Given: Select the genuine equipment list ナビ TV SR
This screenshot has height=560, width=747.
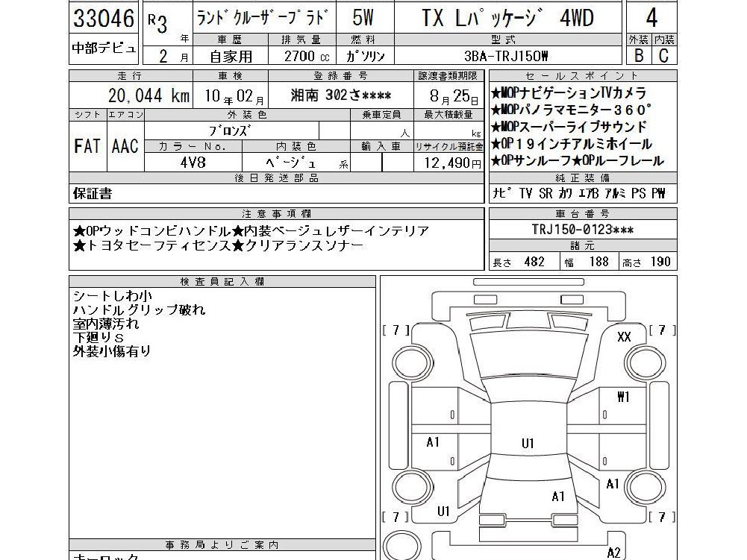Looking at the screenshot, I should [x=579, y=193].
